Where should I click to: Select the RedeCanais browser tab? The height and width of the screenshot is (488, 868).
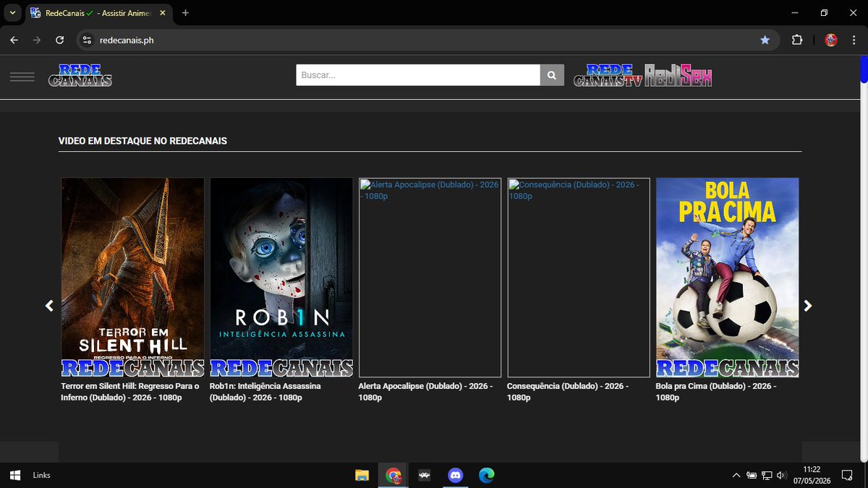(x=99, y=13)
